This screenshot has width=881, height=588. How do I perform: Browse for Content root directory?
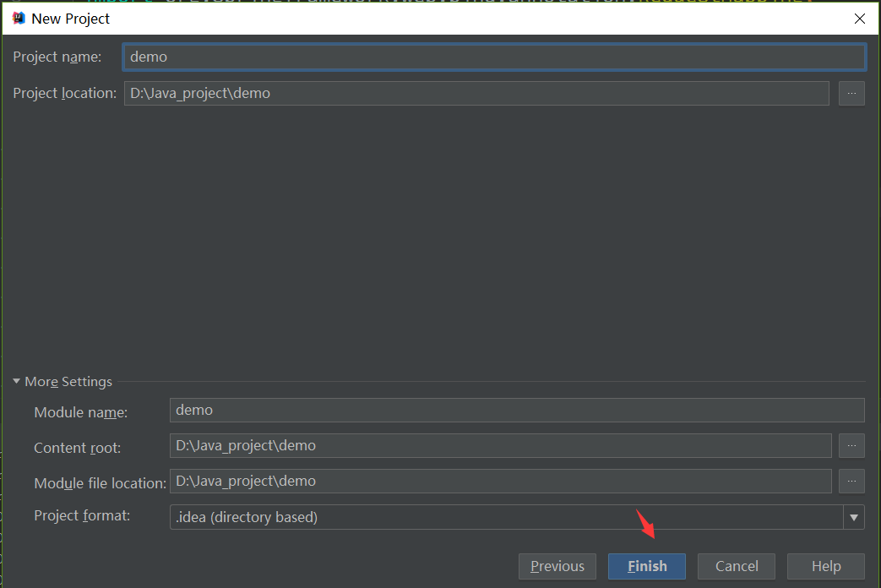tap(851, 446)
